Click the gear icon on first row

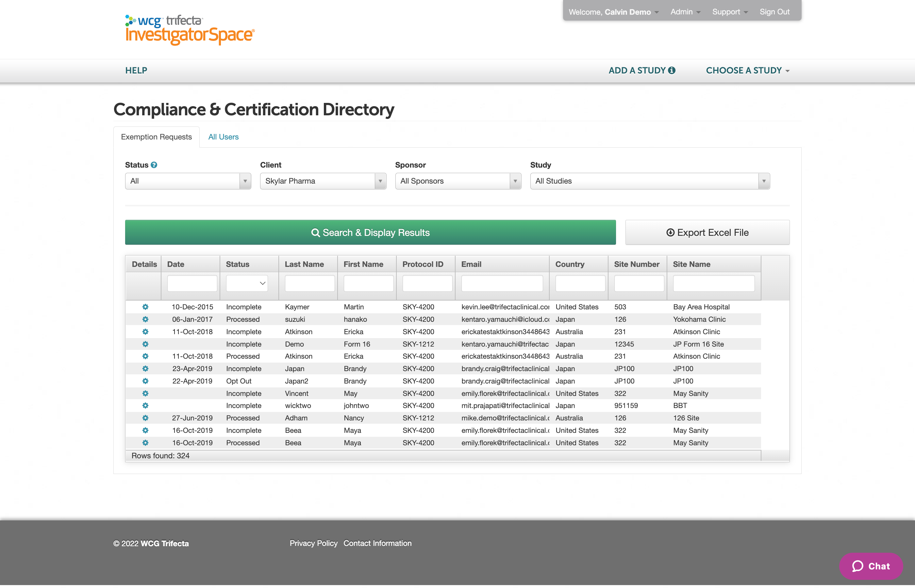[143, 307]
